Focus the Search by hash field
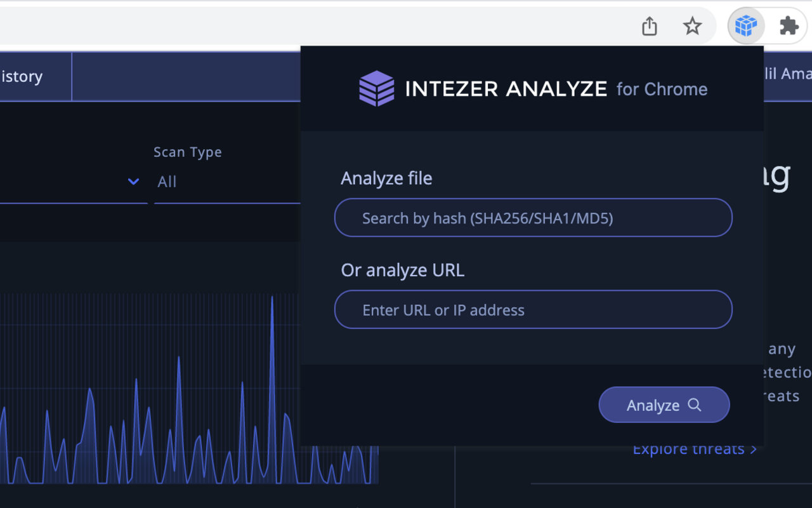The image size is (812, 508). coord(534,218)
